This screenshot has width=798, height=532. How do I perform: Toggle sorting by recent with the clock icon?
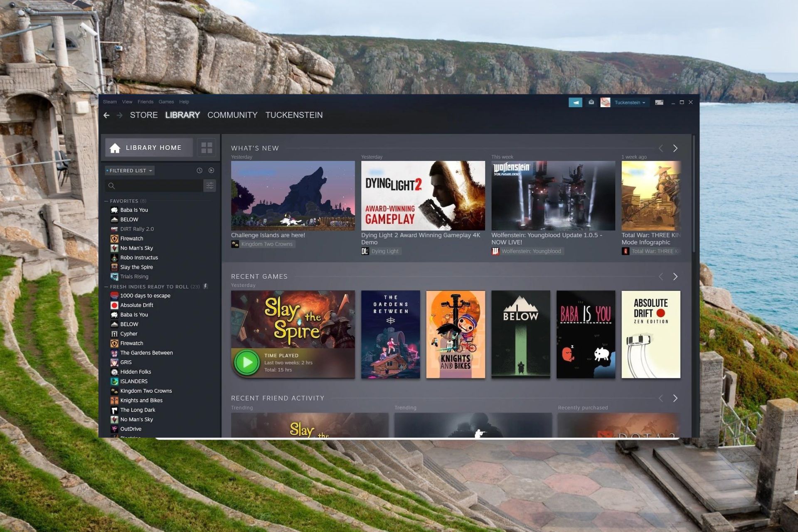[x=199, y=170]
